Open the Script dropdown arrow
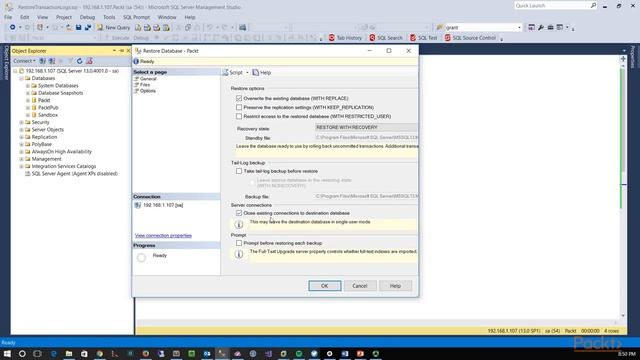640x360 pixels. 247,73
